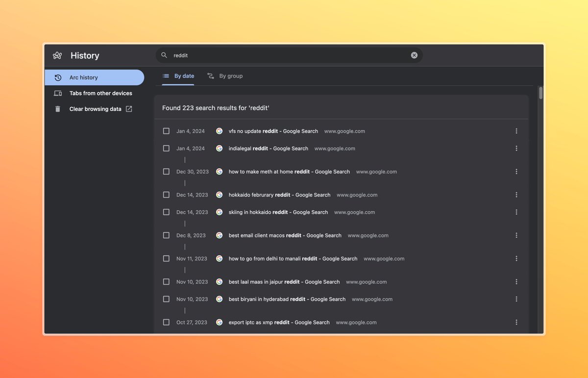
Task: Select the checkbox for 'export iptc as xmp reddit'
Action: coord(166,322)
